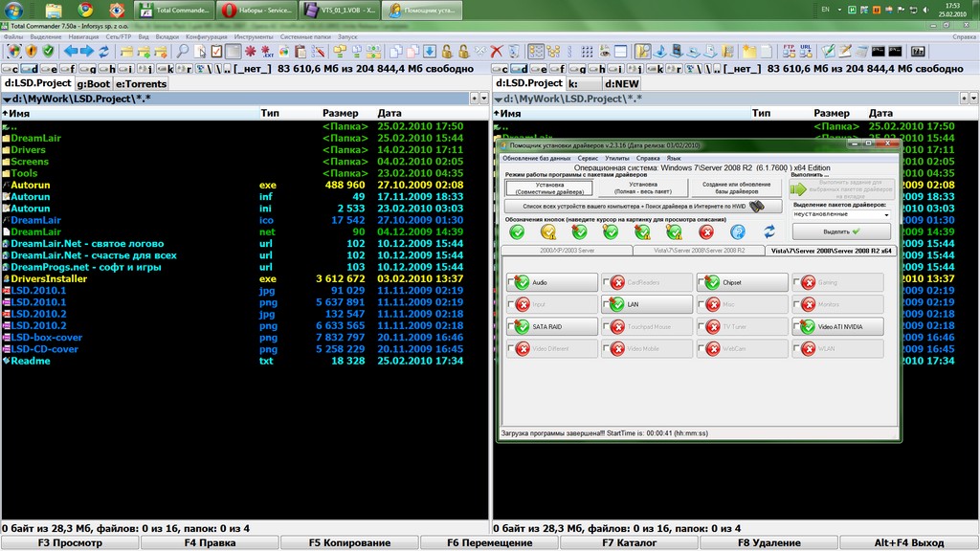The image size is (980, 551).
Task: Click the blue refresh arrows legend icon
Action: [768, 231]
